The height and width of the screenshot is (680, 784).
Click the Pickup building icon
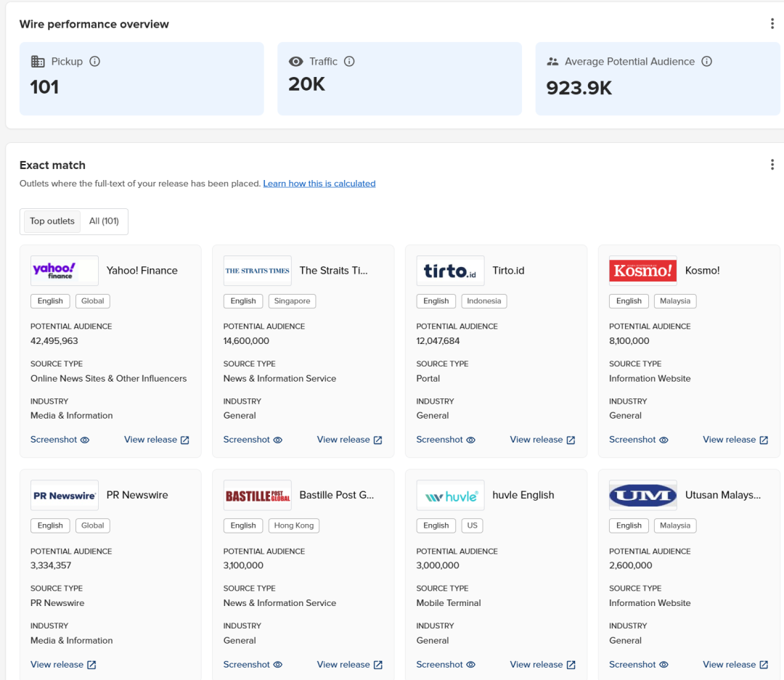(x=38, y=62)
